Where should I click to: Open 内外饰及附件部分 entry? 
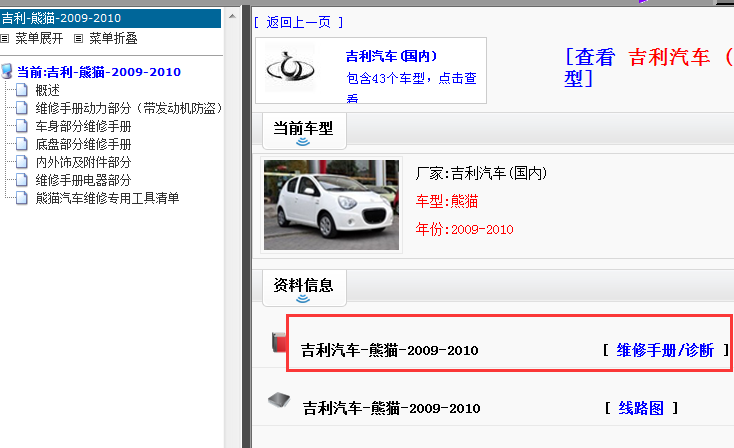coord(83,162)
